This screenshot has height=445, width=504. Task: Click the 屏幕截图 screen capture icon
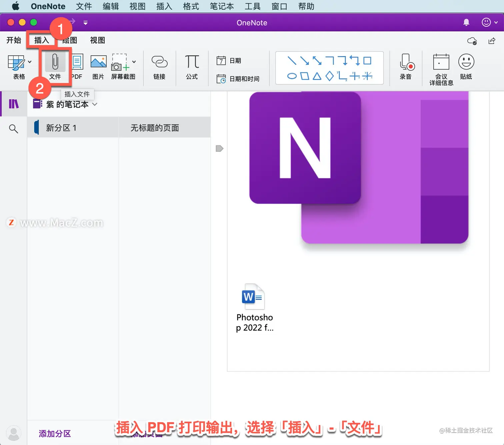pos(120,62)
